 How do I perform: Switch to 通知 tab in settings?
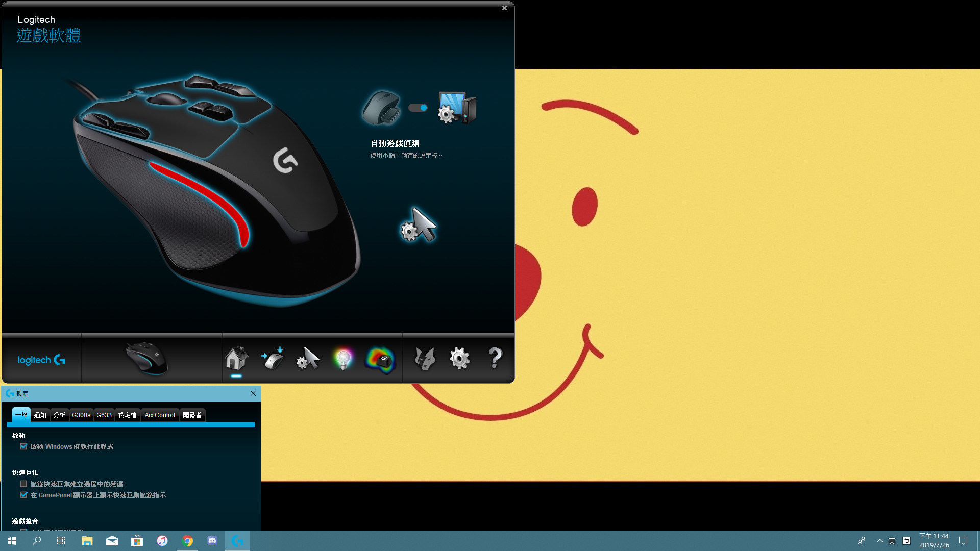pyautogui.click(x=40, y=414)
